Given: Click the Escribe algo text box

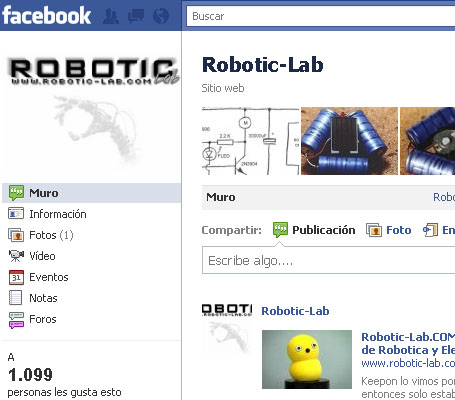Looking at the screenshot, I should (328, 260).
